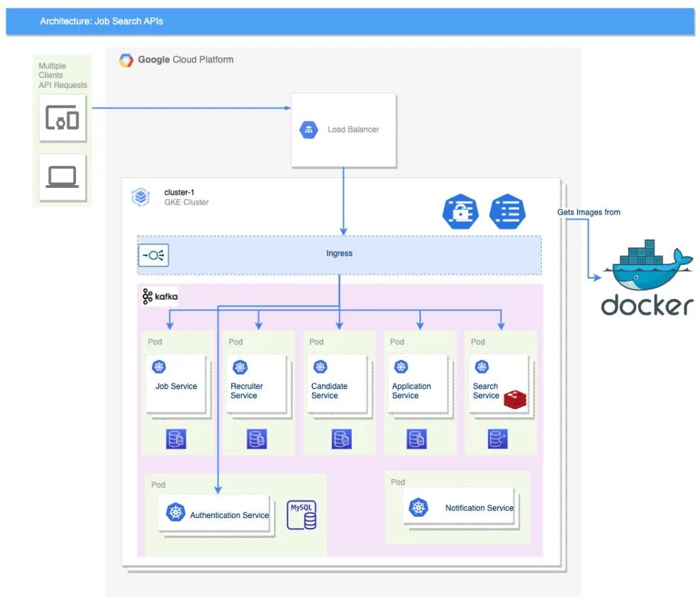Click the Authentication Service box

(218, 515)
